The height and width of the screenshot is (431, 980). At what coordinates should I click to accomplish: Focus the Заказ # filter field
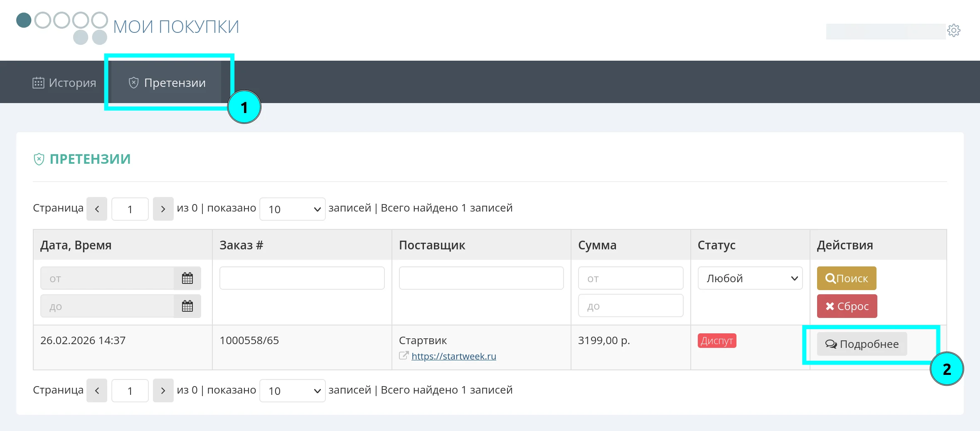[302, 278]
